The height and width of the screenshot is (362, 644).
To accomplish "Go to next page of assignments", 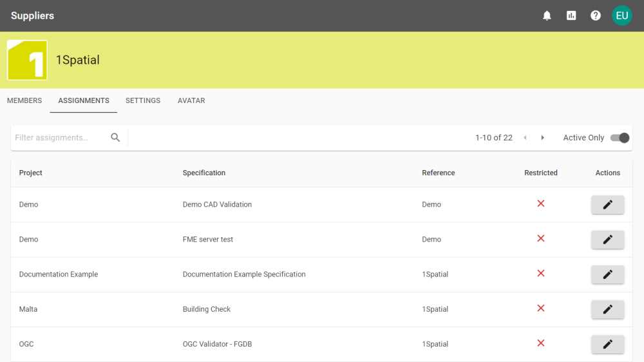I will click(542, 138).
